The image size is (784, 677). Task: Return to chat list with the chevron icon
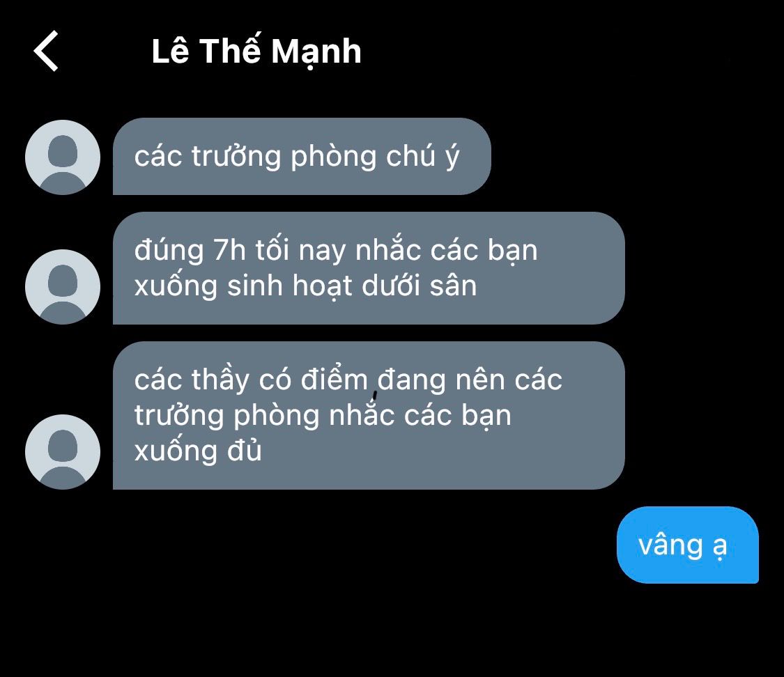[46, 51]
